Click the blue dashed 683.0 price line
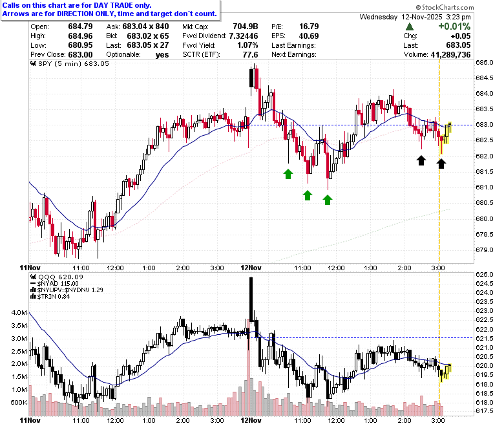The image size is (504, 426). click(x=362, y=125)
